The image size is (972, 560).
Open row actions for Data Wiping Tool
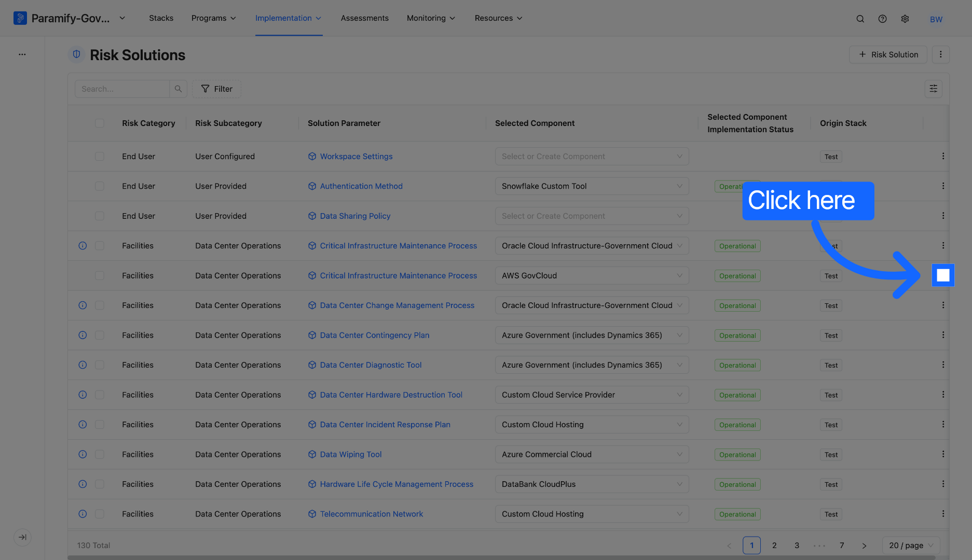[x=943, y=454]
